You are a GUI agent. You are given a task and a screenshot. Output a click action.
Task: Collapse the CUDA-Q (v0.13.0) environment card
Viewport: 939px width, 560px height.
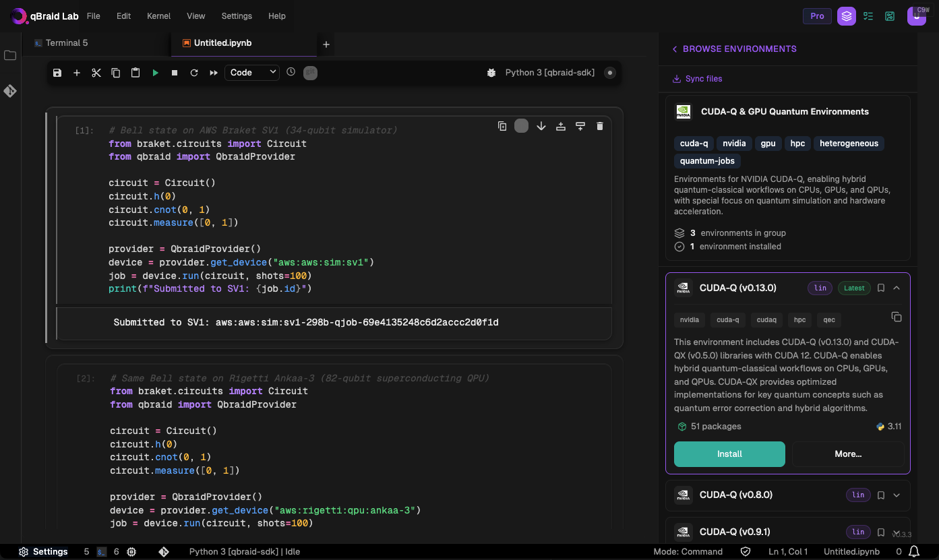897,288
